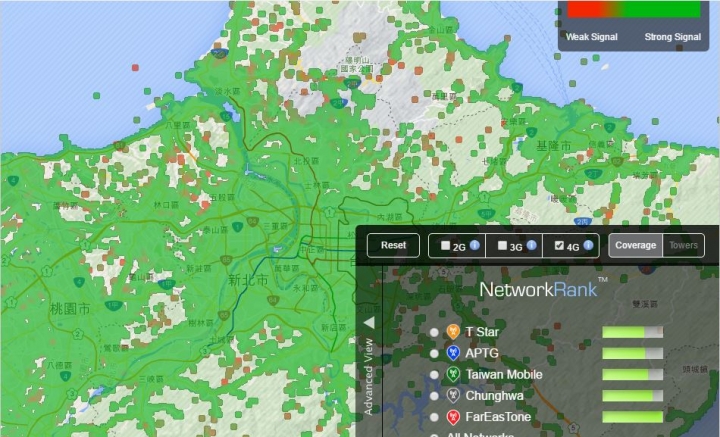Enable the 2G checkbox
Viewport: 720px width, 437px height.
click(x=445, y=246)
